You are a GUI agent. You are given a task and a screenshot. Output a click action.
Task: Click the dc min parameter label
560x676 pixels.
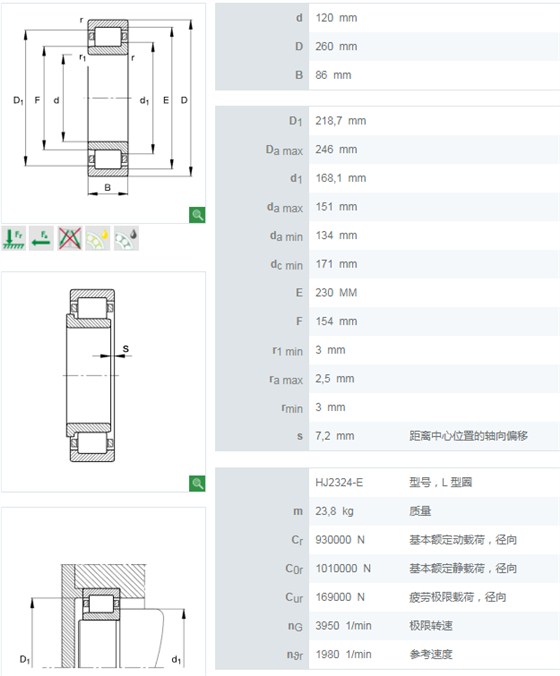click(287, 265)
